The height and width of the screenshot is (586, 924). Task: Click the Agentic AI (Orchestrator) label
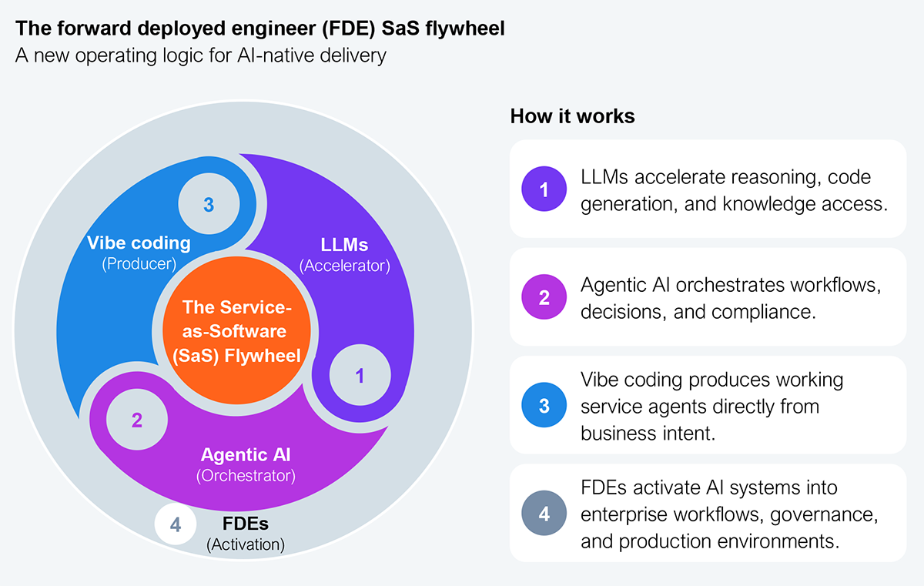[246, 464]
